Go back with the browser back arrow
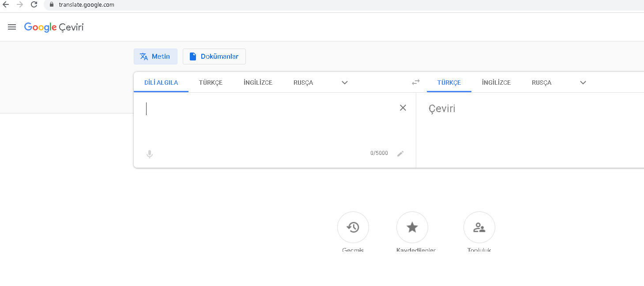 point(6,4)
